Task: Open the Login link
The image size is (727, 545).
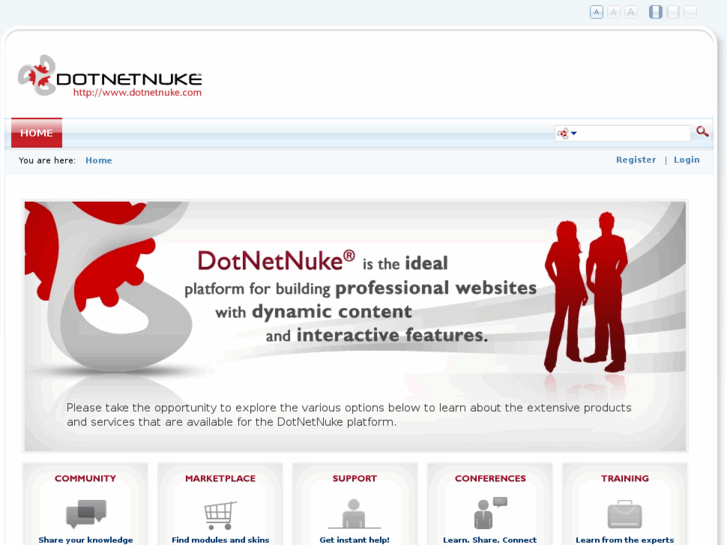Action: [687, 160]
